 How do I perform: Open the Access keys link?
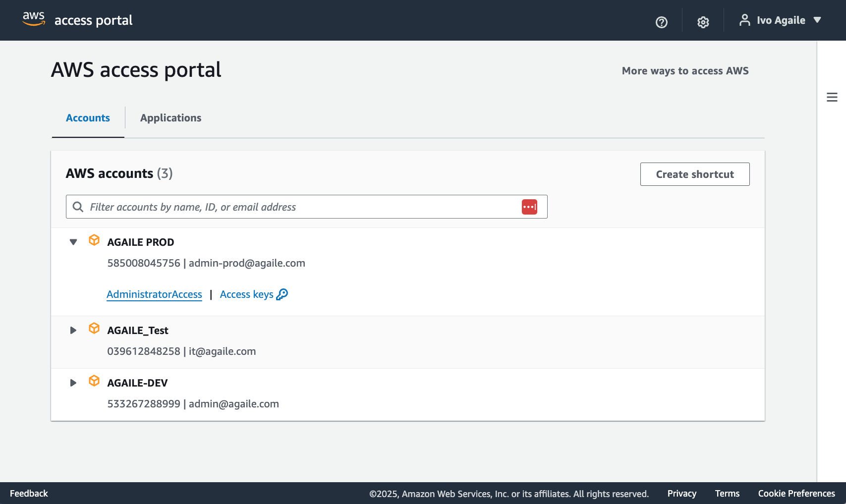click(x=247, y=294)
